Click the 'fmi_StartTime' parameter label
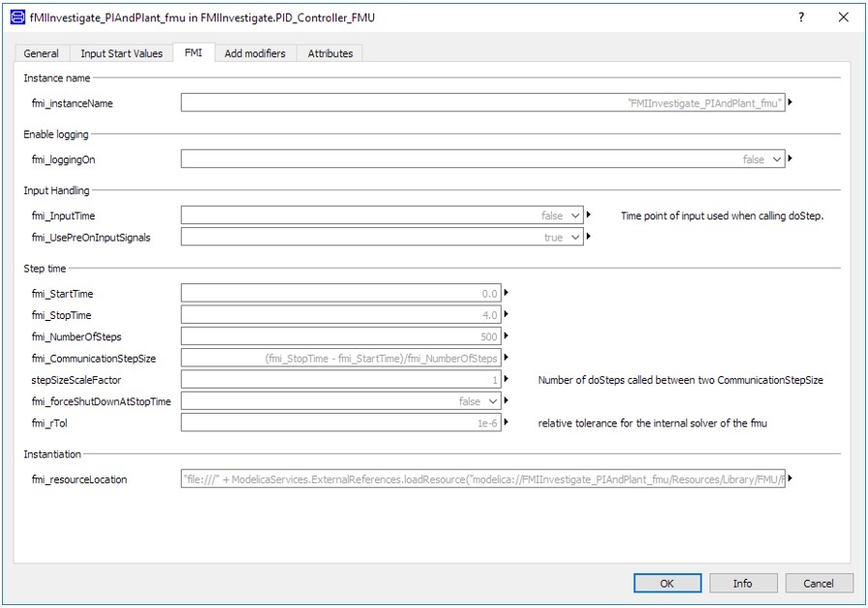 click(62, 294)
